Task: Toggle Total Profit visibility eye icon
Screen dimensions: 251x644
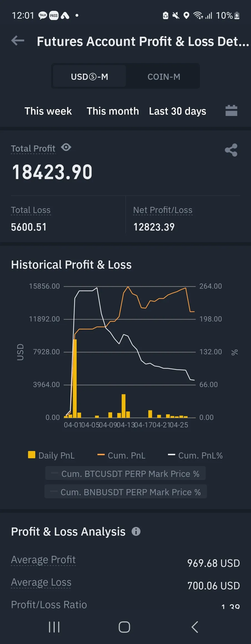Action: point(66,147)
